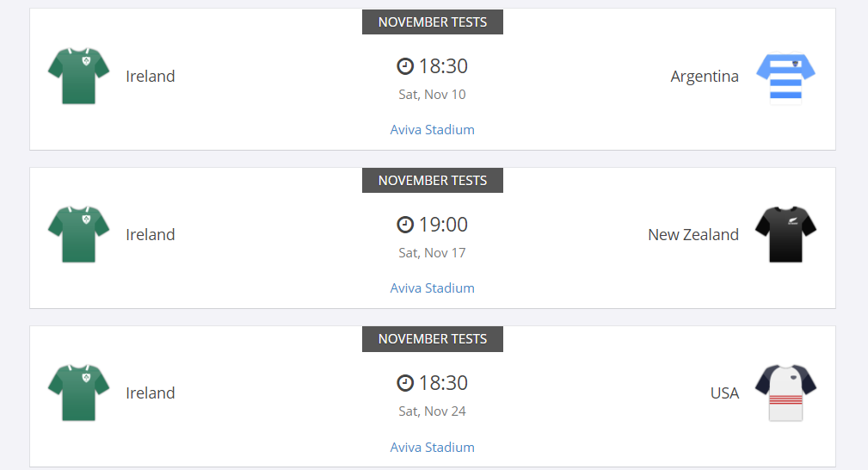Click November Tests label on New Zealand fixture
The width and height of the screenshot is (868, 470).
click(432, 181)
